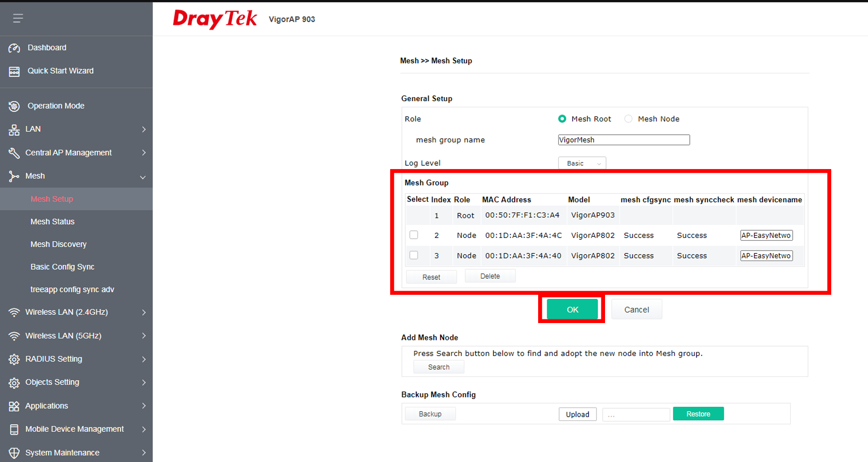Image resolution: width=868 pixels, height=462 pixels.
Task: Expand RADIUS Setting chevron
Action: point(144,359)
